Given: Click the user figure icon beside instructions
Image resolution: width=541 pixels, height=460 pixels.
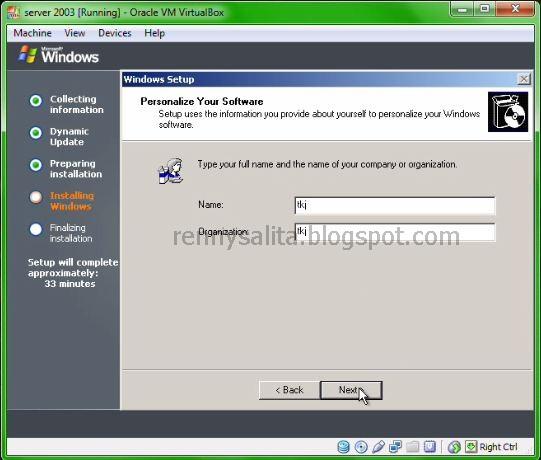Looking at the screenshot, I should [x=171, y=171].
